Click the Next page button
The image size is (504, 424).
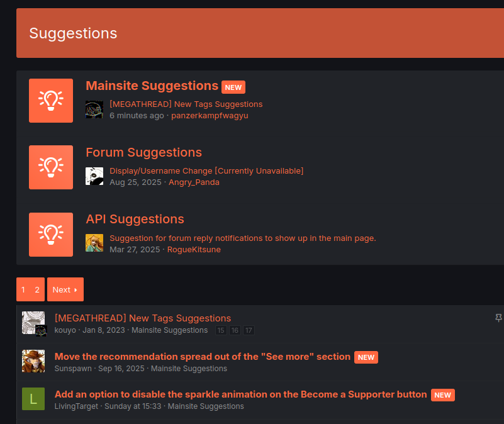pyautogui.click(x=65, y=289)
